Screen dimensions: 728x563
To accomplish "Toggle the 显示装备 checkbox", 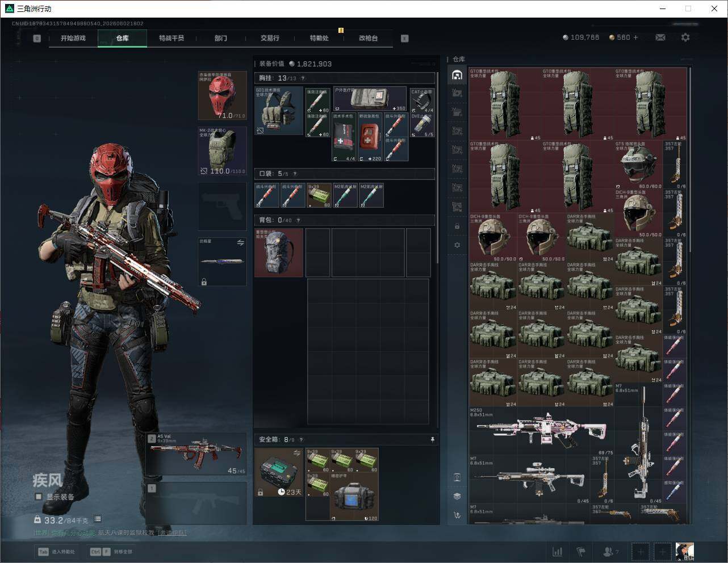I will [x=39, y=497].
